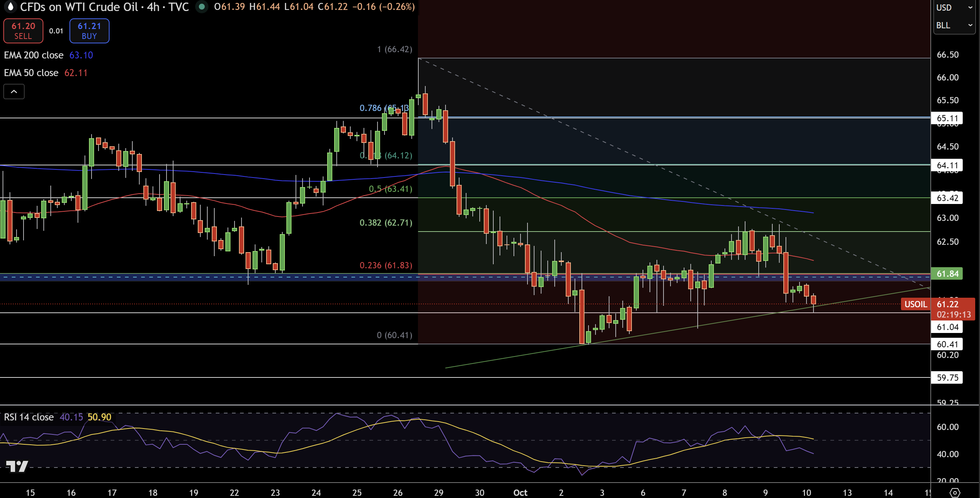
Task: Click the green 61.84 price label
Action: point(947,273)
